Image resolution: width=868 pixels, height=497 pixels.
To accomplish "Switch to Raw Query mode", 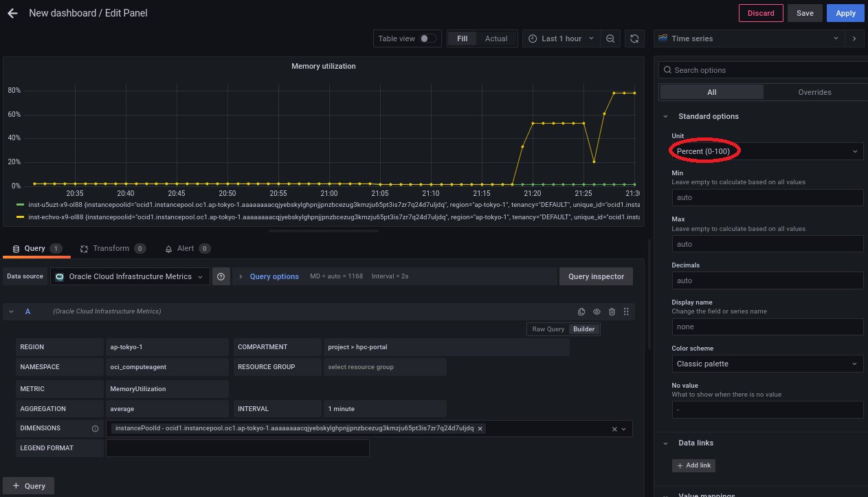I will pyautogui.click(x=548, y=329).
